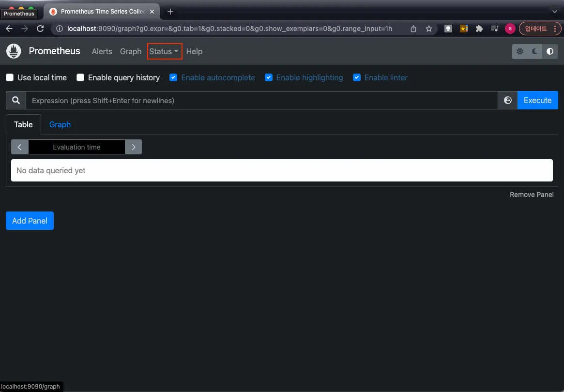564x392 pixels.
Task: Close the Prometheus Time Series tab
Action: pyautogui.click(x=152, y=12)
